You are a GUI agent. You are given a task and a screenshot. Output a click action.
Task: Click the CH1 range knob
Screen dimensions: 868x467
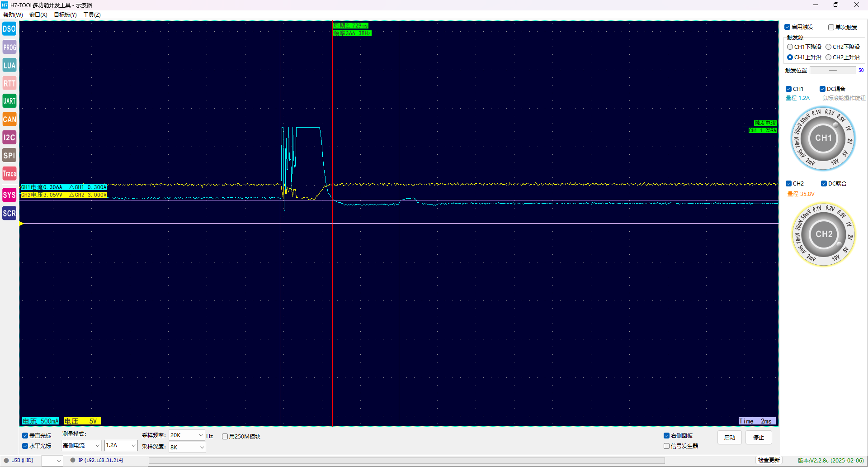pyautogui.click(x=823, y=138)
